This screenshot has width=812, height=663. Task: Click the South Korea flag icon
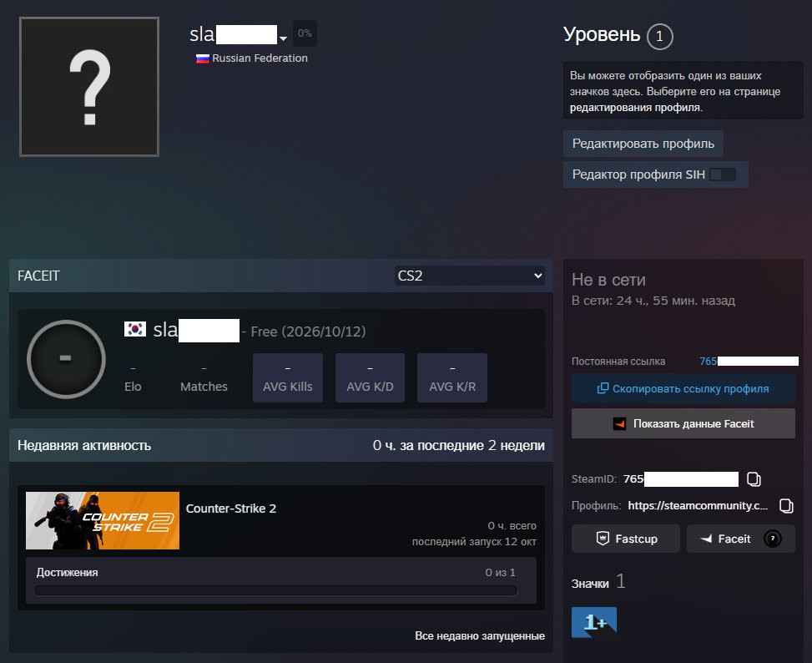point(135,329)
